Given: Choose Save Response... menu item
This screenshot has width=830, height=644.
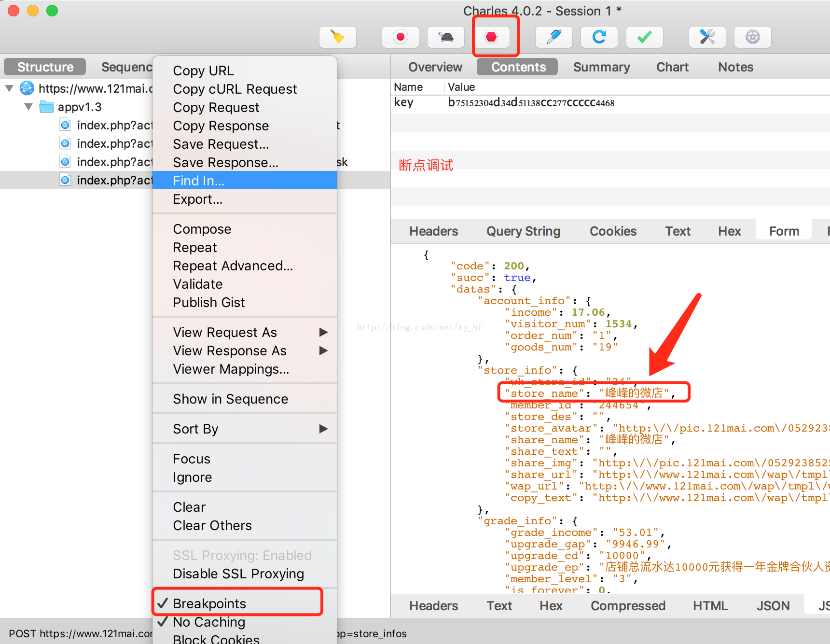Looking at the screenshot, I should point(245,162).
